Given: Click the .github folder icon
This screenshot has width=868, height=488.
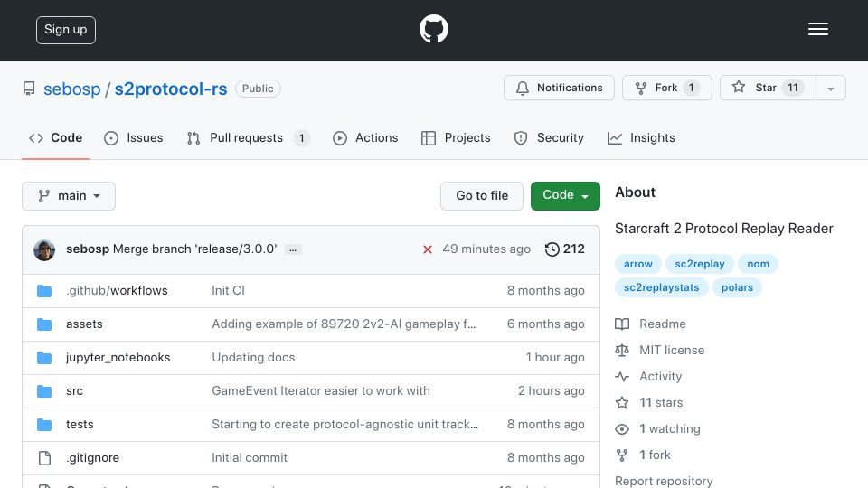Looking at the screenshot, I should [x=44, y=291].
